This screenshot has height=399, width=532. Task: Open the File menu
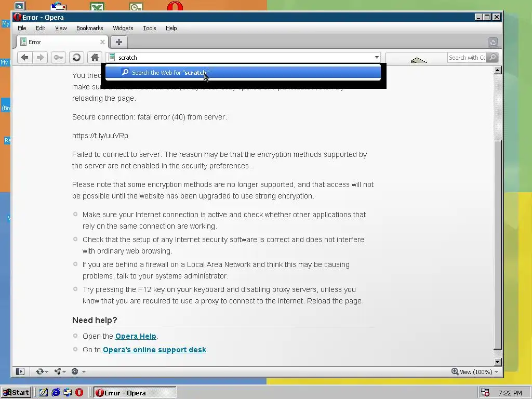22,28
